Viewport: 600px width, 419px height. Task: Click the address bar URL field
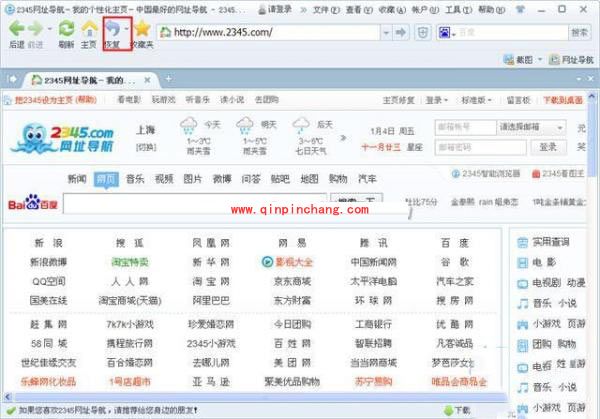[269, 33]
